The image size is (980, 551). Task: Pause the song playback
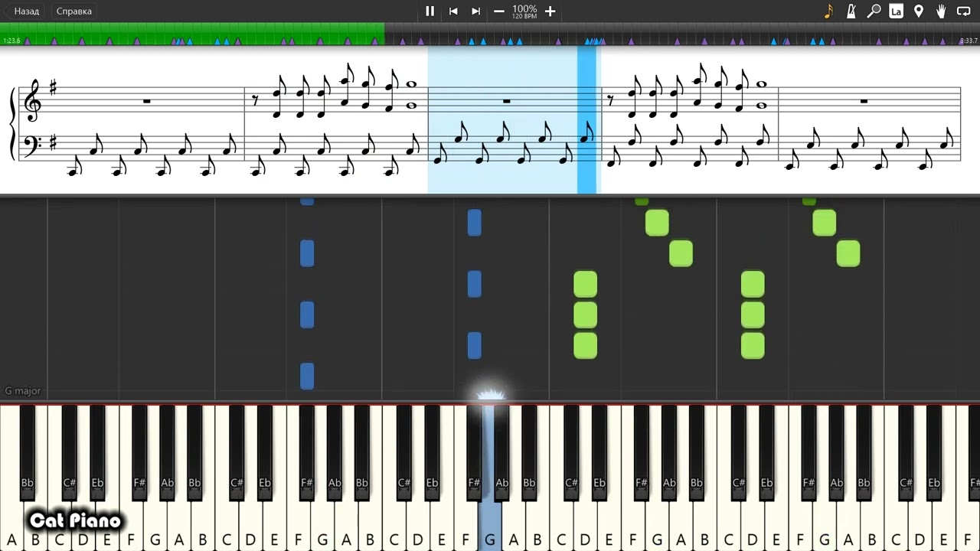pos(430,11)
